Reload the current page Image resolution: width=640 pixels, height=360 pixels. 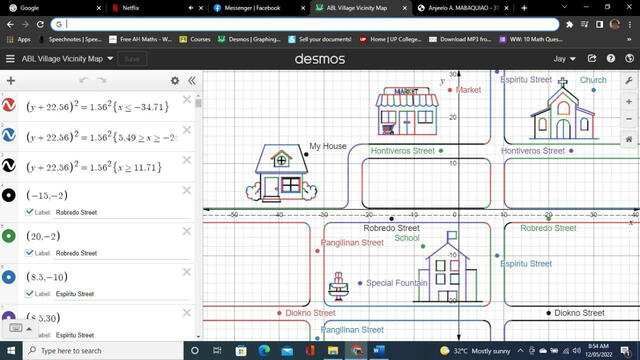(40, 24)
